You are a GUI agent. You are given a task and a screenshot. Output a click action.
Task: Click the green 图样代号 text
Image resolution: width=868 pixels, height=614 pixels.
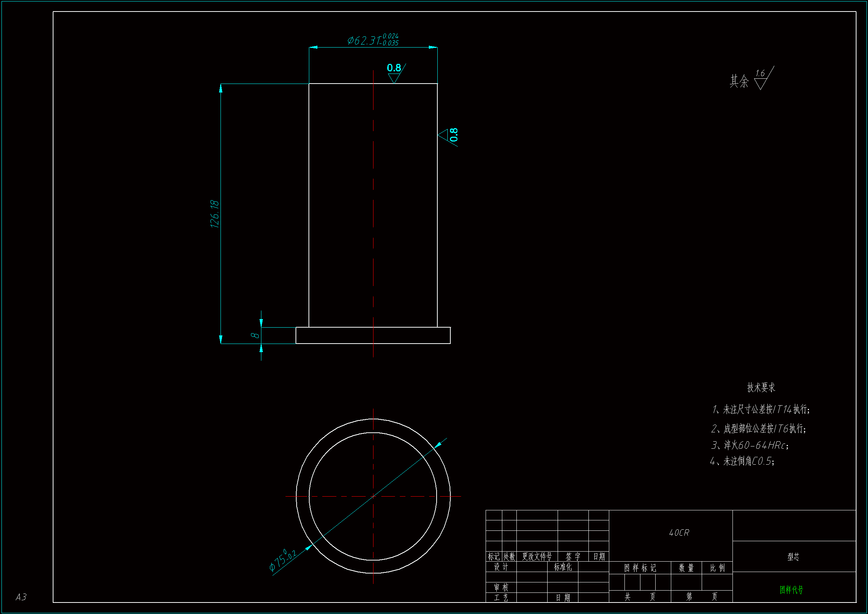click(791, 590)
